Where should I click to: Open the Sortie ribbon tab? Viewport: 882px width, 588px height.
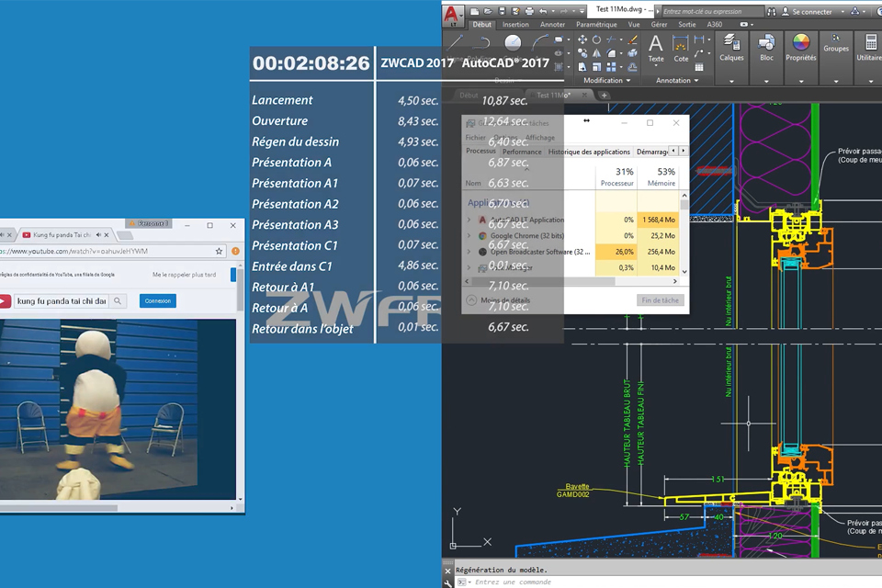point(687,25)
